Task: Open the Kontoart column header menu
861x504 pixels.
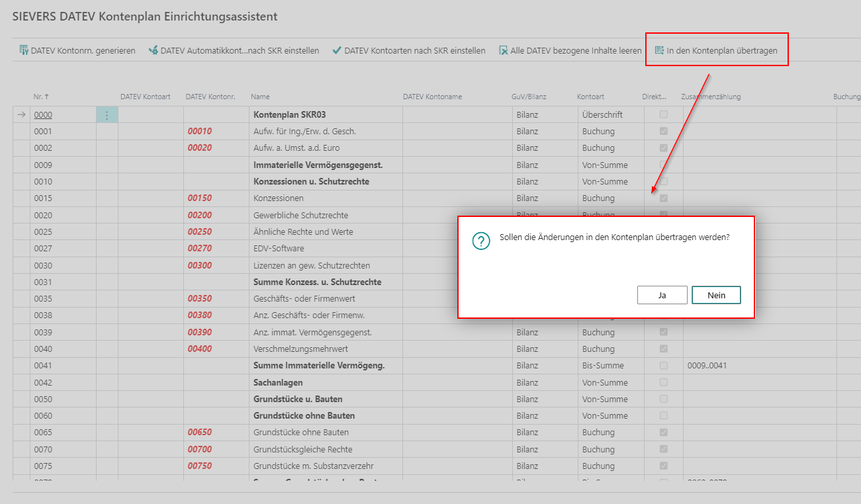Action: [590, 97]
